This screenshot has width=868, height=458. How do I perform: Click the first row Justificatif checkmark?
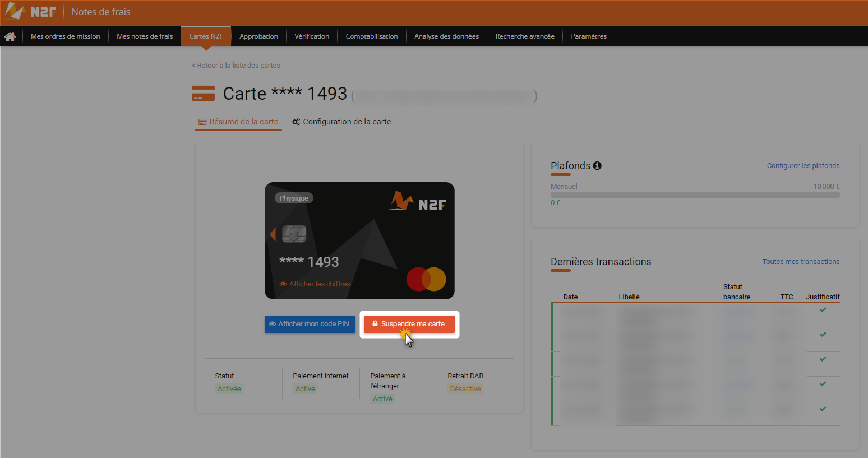pyautogui.click(x=823, y=309)
